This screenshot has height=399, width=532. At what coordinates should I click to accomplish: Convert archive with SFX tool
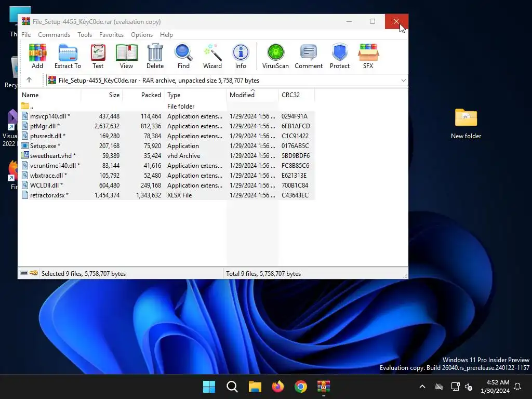[x=368, y=56]
